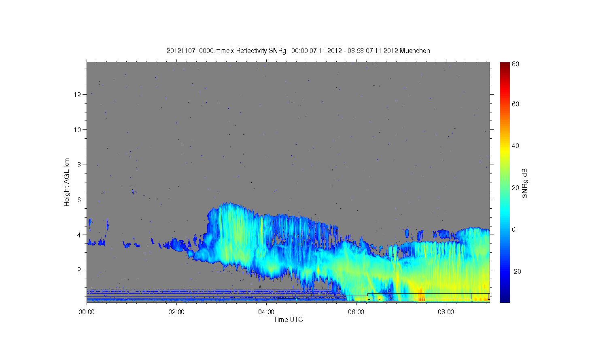Click the dark red top of colorbar
This screenshot has height=364, width=607.
505,65
